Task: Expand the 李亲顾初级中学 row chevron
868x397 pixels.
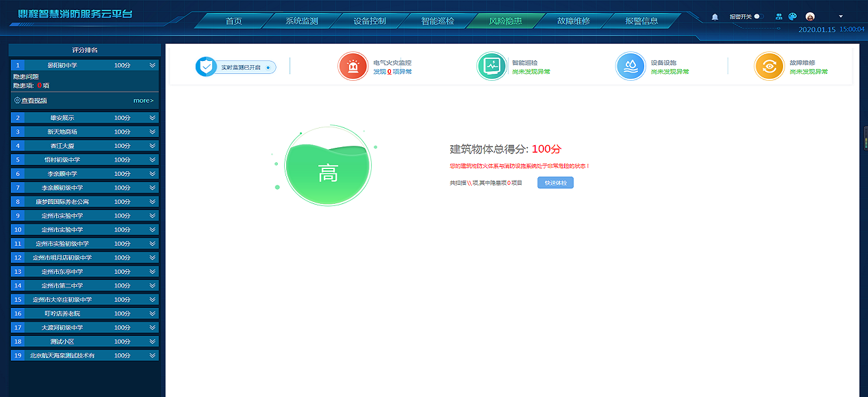Action: (x=153, y=188)
